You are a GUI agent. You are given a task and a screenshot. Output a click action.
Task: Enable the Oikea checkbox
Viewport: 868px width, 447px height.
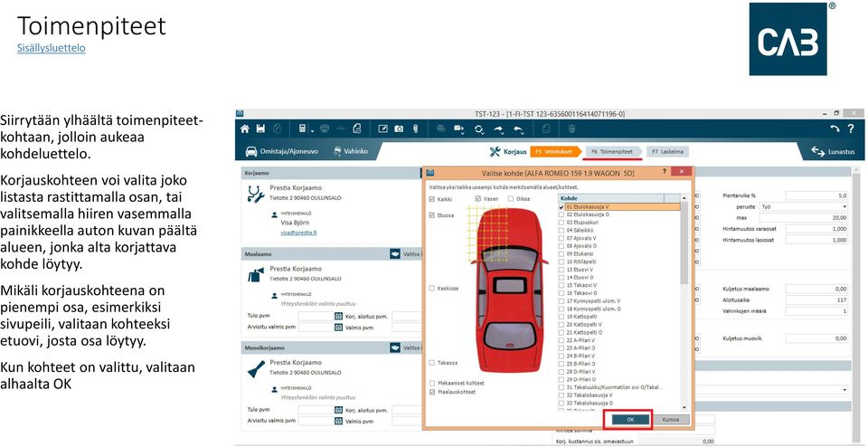coord(511,198)
